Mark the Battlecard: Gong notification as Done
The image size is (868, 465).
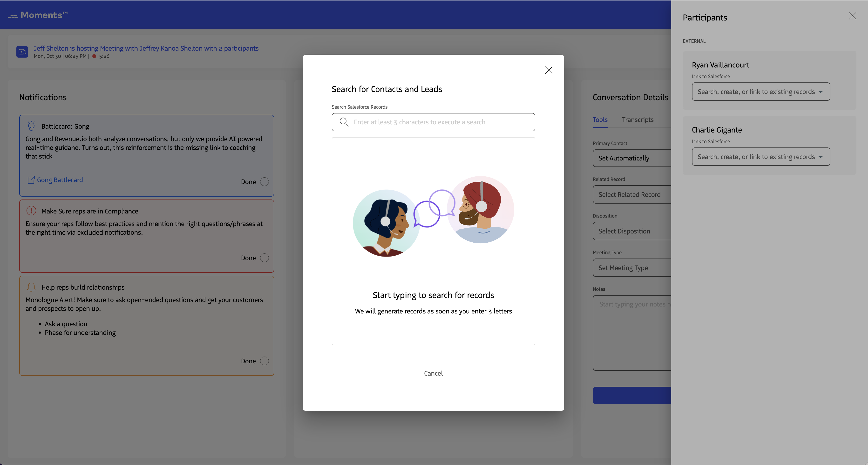tap(264, 181)
